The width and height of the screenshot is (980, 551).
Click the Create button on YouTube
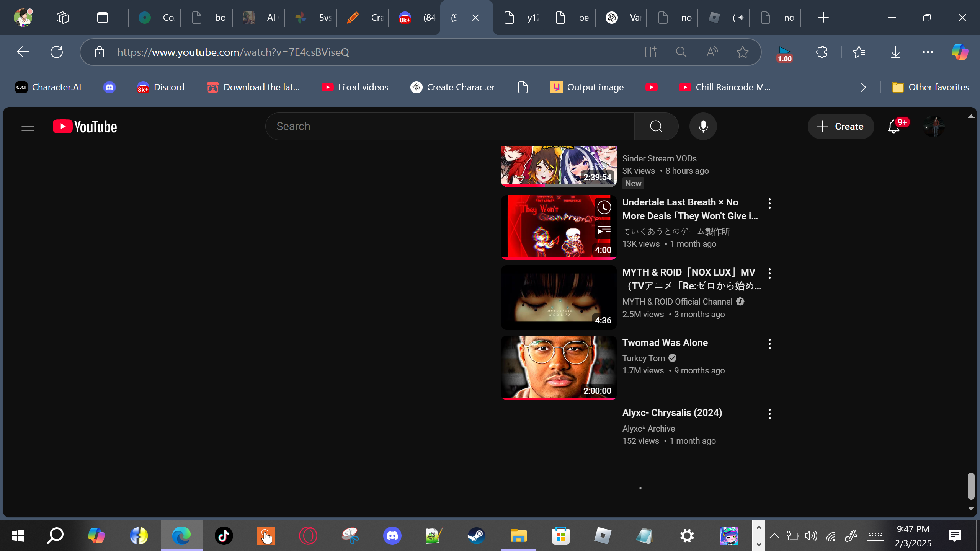[x=841, y=126]
